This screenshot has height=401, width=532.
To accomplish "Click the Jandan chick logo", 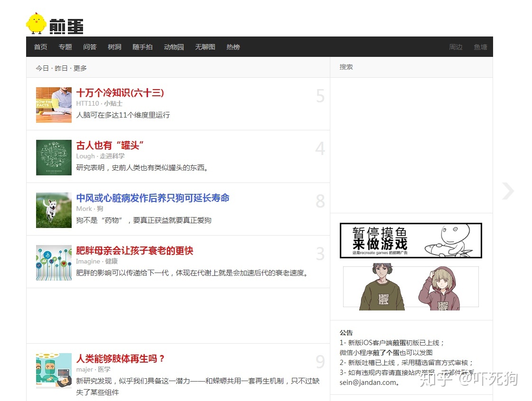I will [x=36, y=23].
